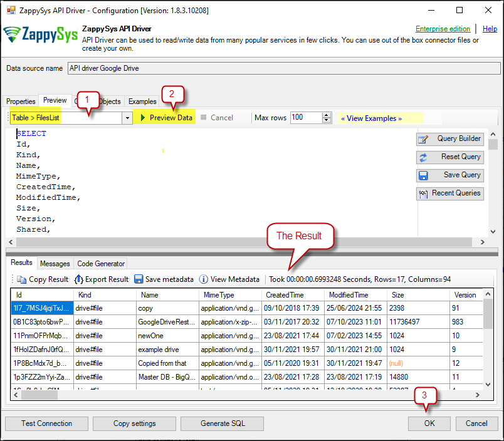Click the query editor scroll-up arrow
Image resolution: width=504 pixels, height=441 pixels.
[493, 134]
